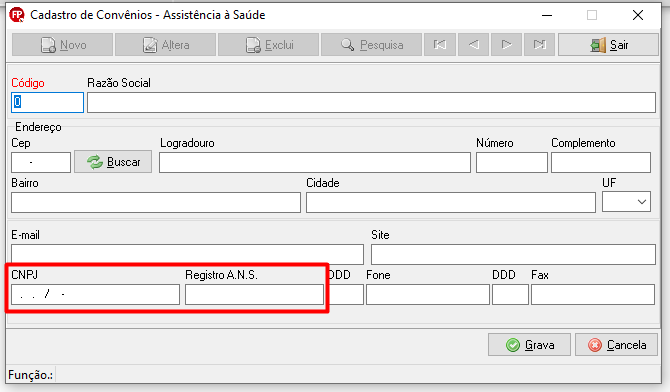This screenshot has width=670, height=392.
Task: Click the Exclui toolbar button
Action: (268, 44)
